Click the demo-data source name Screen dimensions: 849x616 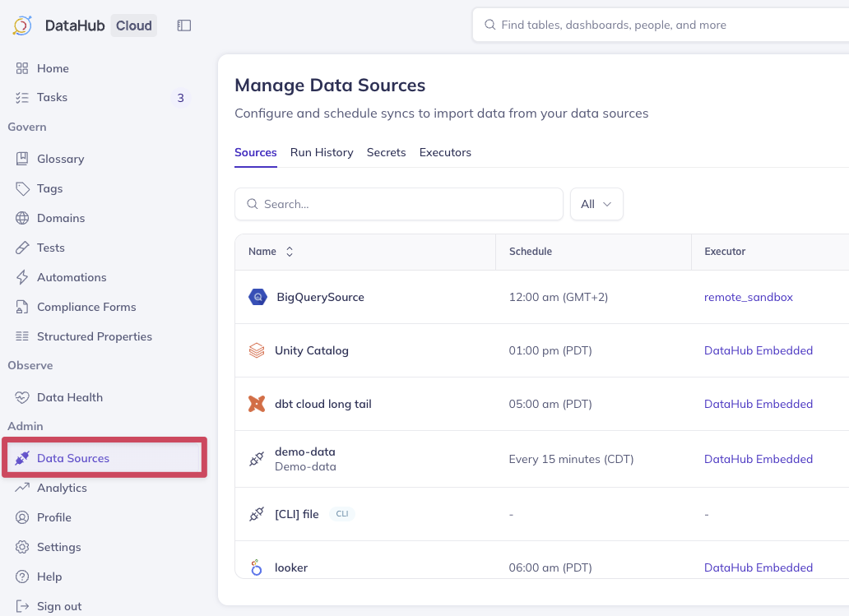[x=305, y=452]
